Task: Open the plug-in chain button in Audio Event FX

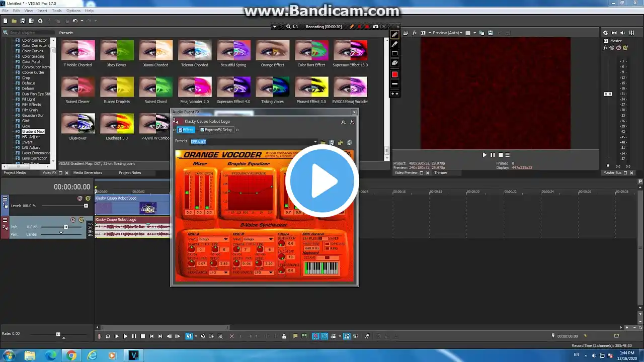Action: point(344,121)
